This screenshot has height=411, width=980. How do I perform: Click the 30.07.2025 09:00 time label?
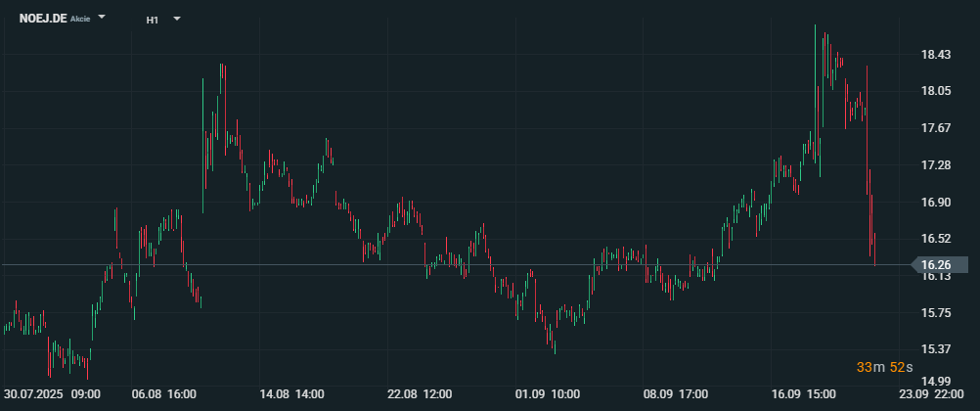pos(53,394)
